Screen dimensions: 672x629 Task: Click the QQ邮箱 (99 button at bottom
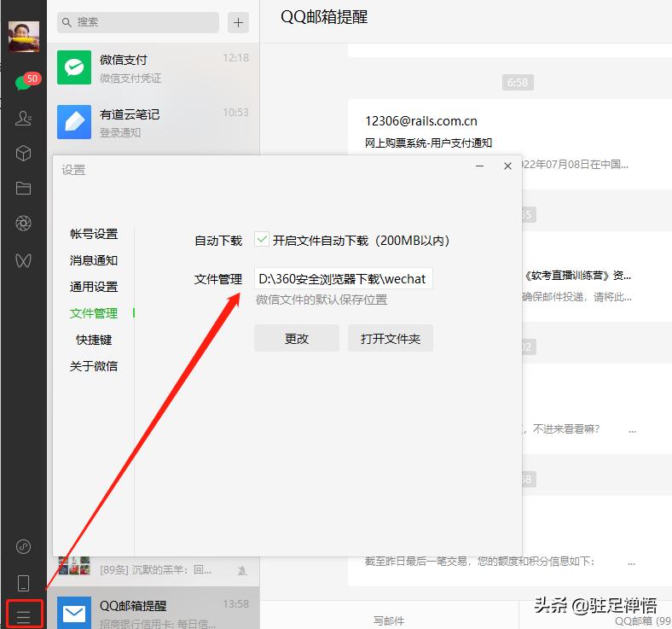pyautogui.click(x=642, y=620)
